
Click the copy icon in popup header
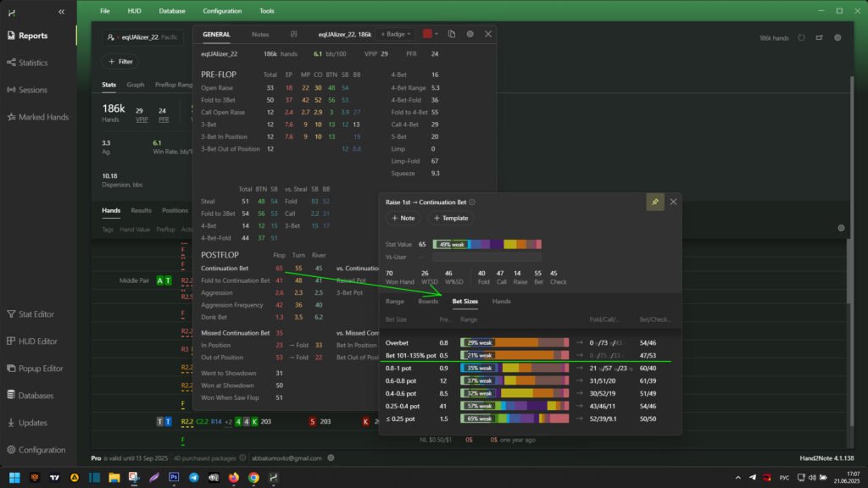(452, 34)
